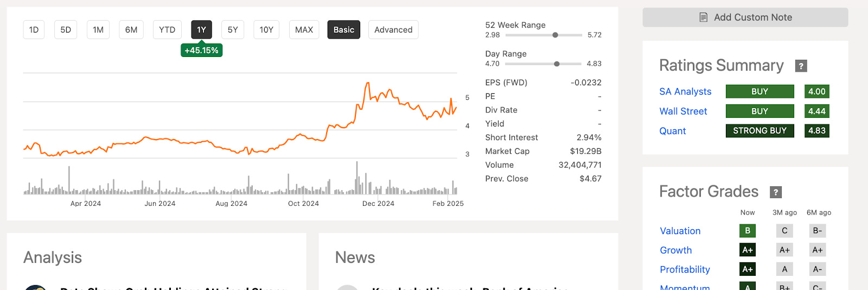
Task: Click the EPS (FWD) value -0.0232
Action: 586,83
